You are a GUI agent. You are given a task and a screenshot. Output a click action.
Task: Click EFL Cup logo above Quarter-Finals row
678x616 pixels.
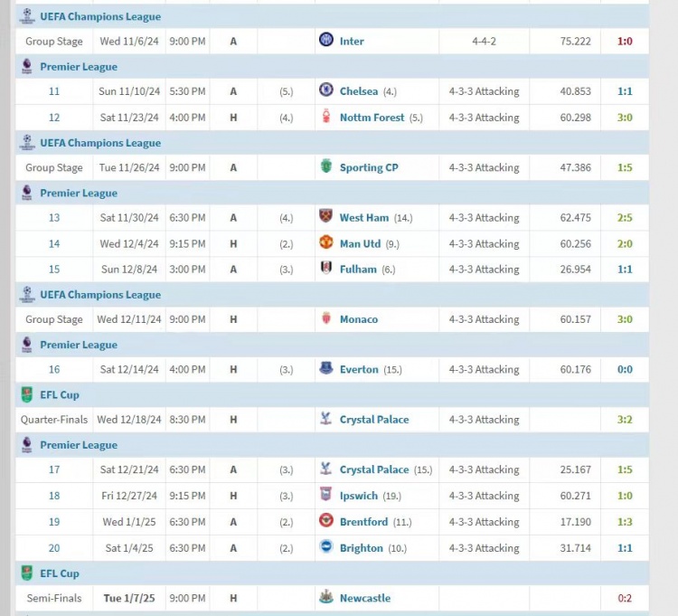tap(27, 394)
